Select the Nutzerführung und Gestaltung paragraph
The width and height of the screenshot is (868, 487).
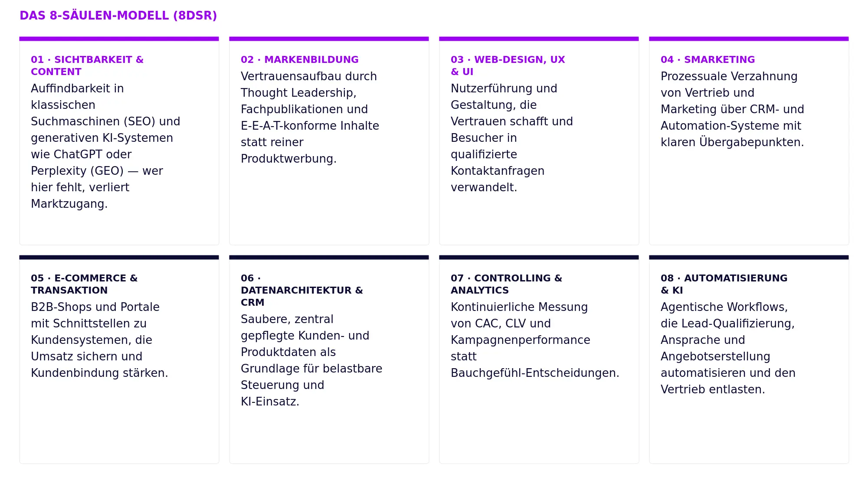coord(512,138)
